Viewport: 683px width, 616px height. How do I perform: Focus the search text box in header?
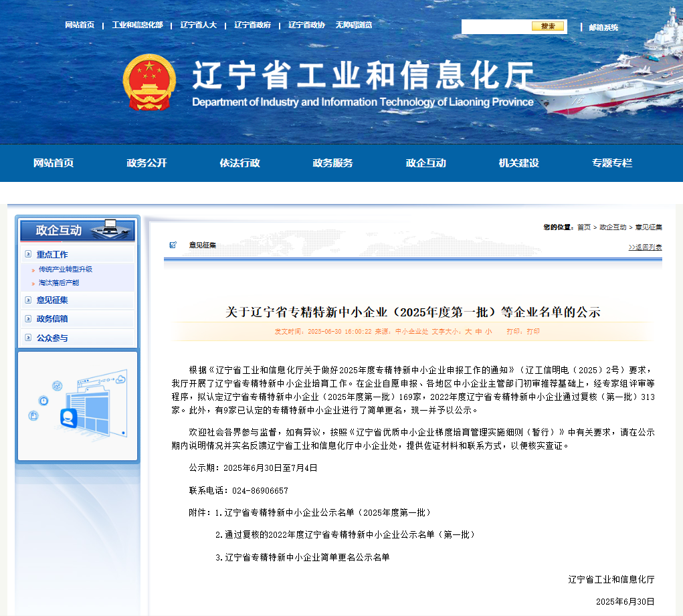(x=496, y=27)
